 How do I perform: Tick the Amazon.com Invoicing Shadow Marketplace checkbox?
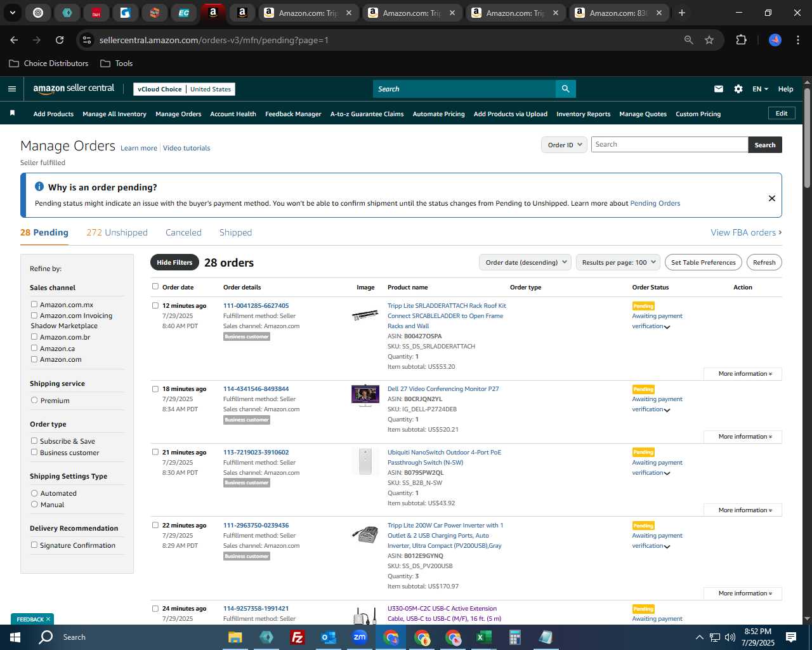34,315
